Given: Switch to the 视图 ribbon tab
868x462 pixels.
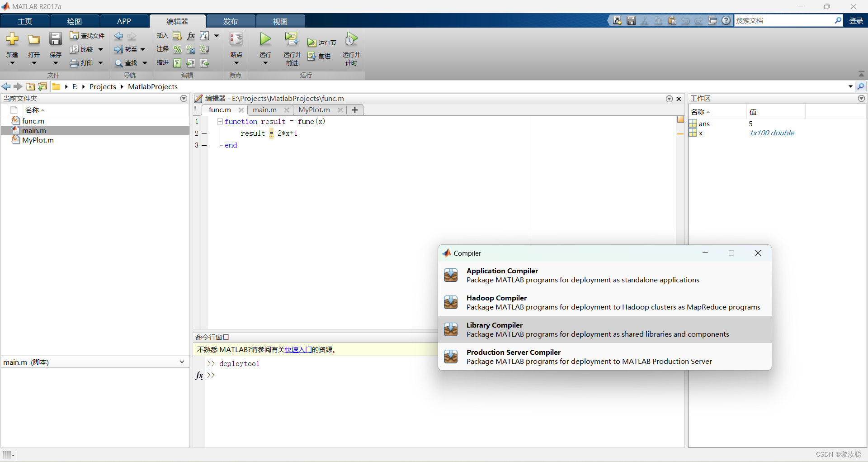Looking at the screenshot, I should pos(280,21).
